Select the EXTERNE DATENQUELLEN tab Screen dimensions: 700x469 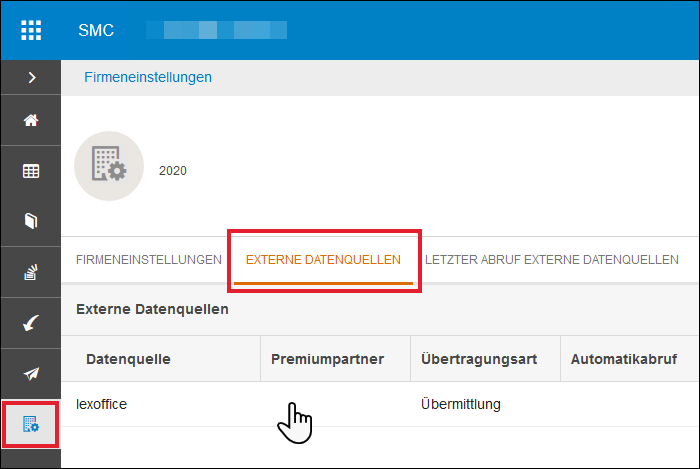pos(323,260)
